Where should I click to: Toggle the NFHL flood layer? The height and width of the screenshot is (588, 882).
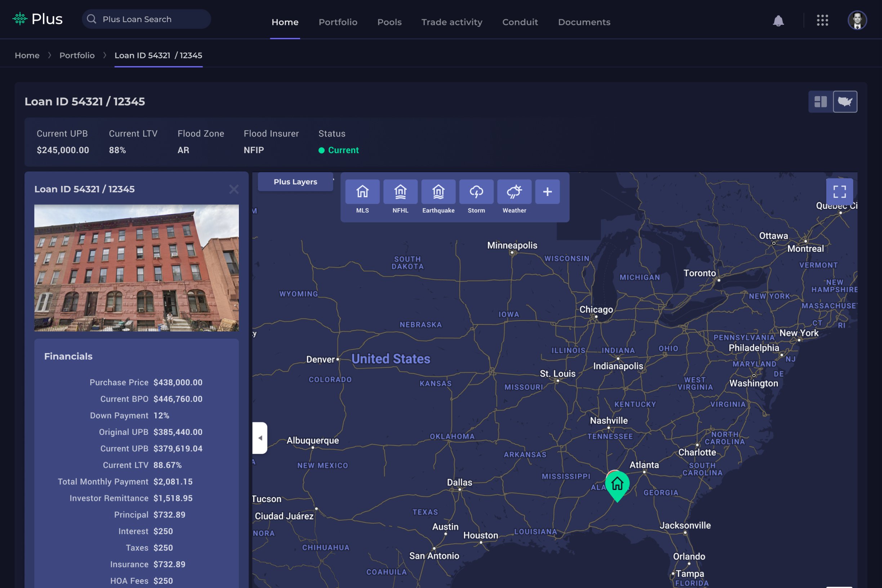(x=400, y=192)
